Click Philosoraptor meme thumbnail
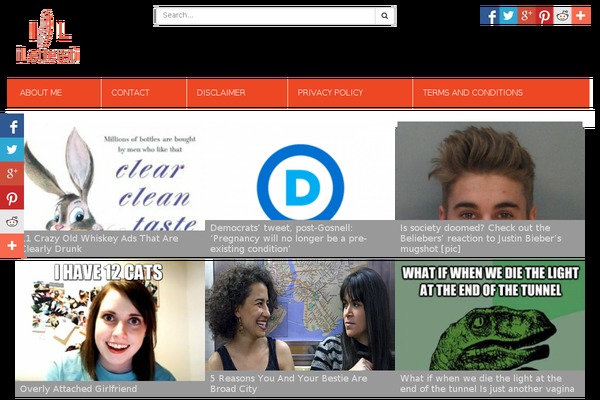The image size is (600, 400). 490,315
